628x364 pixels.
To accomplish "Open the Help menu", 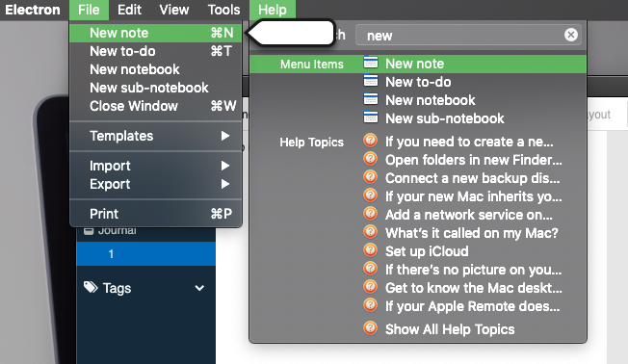I will click(273, 10).
